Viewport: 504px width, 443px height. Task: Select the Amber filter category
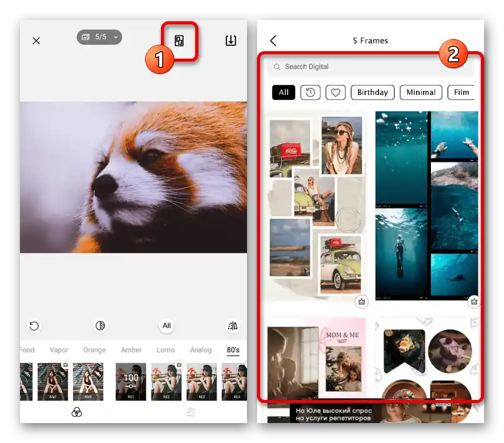[x=131, y=350]
